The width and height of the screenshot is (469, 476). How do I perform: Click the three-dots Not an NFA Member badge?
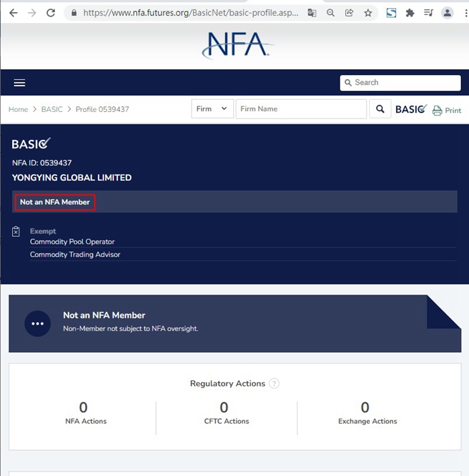click(x=38, y=323)
